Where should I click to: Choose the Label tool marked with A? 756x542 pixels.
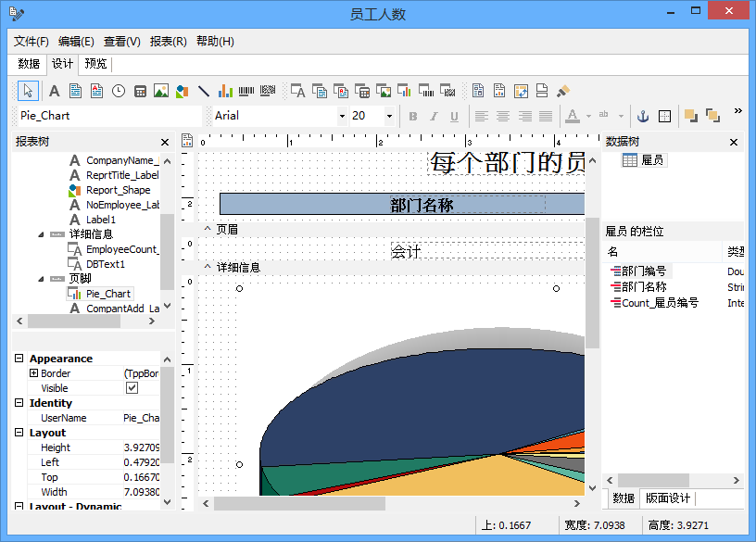[54, 90]
